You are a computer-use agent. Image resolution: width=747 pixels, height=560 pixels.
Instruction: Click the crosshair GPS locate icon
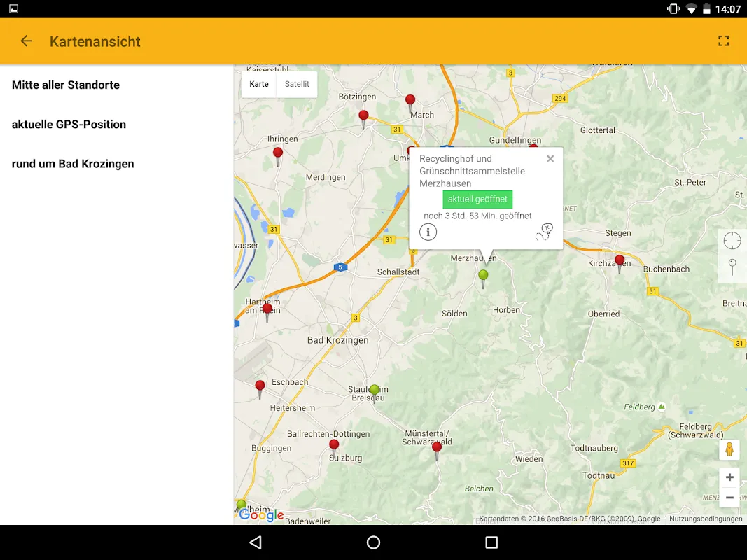(732, 241)
